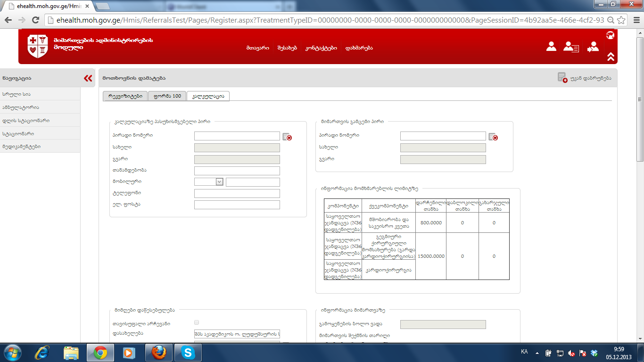Click the თანამდებობა position input field
Screen dimensions: 644x362
click(237, 171)
